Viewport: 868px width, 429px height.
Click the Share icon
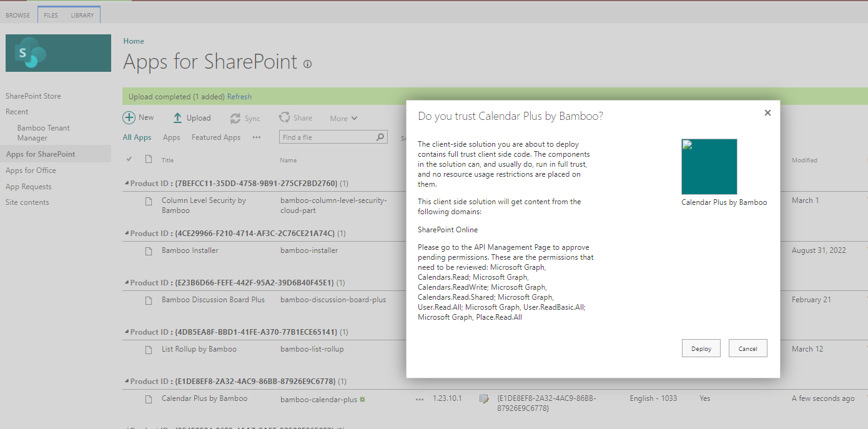[284, 117]
